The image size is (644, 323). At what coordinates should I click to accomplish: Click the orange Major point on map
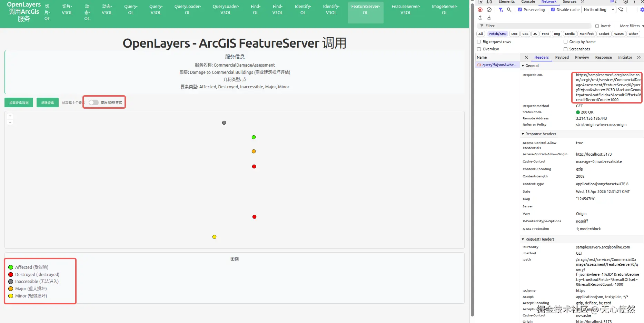[x=254, y=151]
